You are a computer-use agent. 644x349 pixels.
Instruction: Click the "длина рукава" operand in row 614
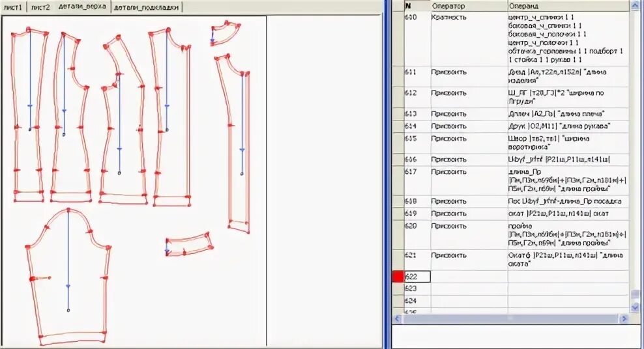tap(568, 126)
